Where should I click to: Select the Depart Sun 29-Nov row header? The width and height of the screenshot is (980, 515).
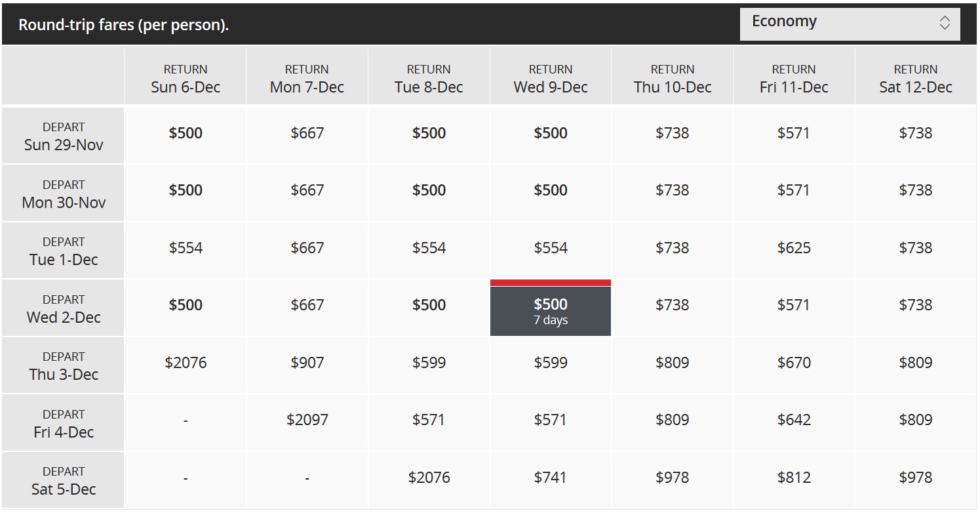point(64,136)
